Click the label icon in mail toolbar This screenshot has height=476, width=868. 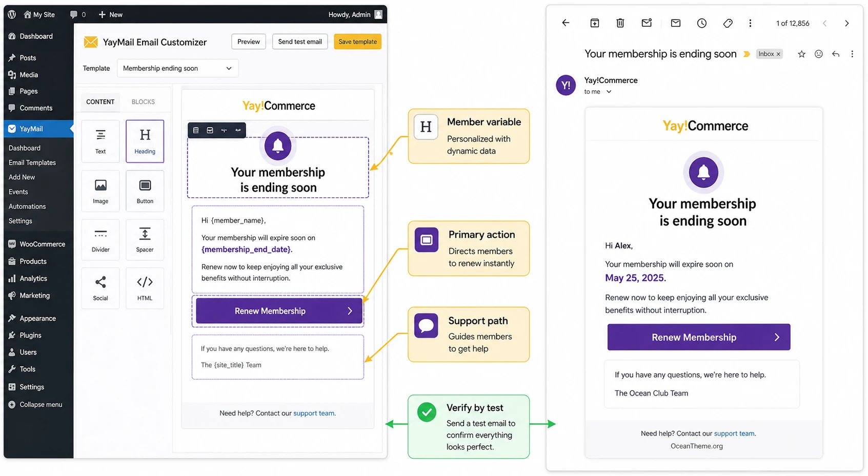728,23
